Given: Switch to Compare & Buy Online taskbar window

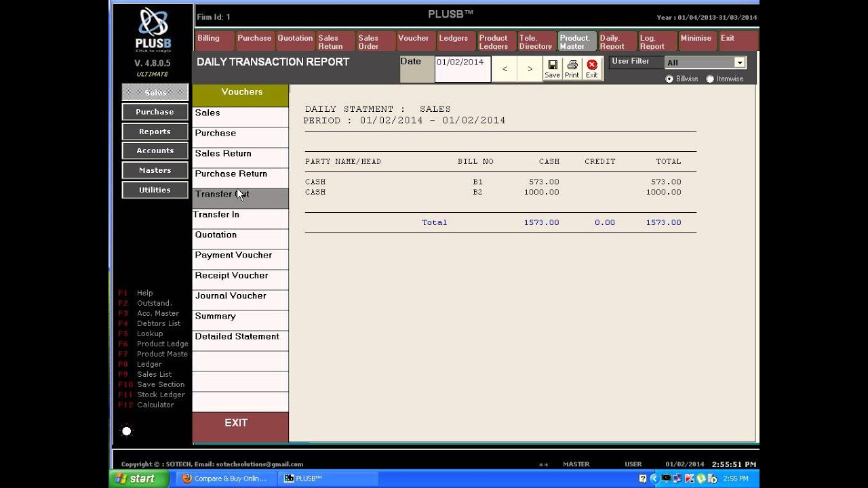Looking at the screenshot, I should click(x=227, y=479).
